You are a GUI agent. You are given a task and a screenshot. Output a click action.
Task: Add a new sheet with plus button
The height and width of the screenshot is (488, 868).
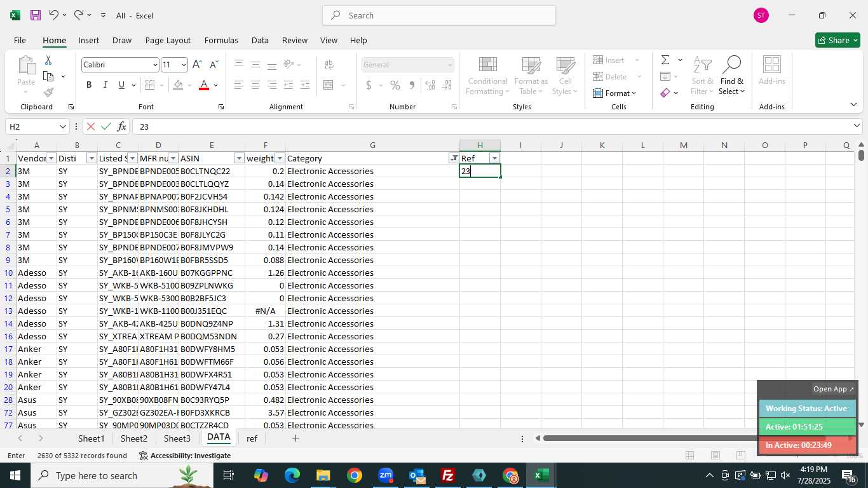[295, 438]
